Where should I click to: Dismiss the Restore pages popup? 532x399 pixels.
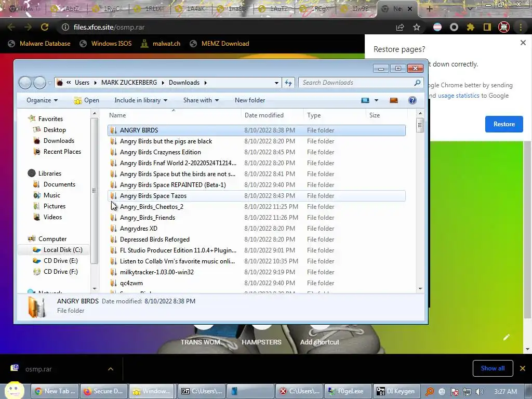tap(523, 43)
